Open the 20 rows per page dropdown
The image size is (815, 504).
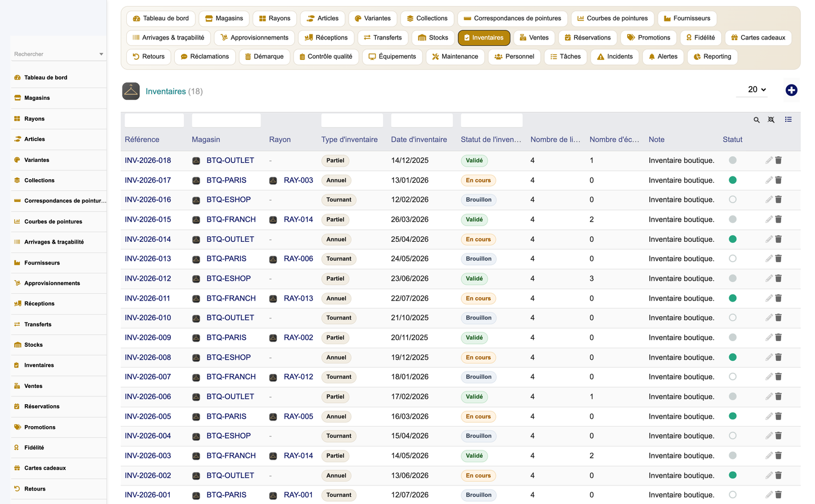coord(757,90)
